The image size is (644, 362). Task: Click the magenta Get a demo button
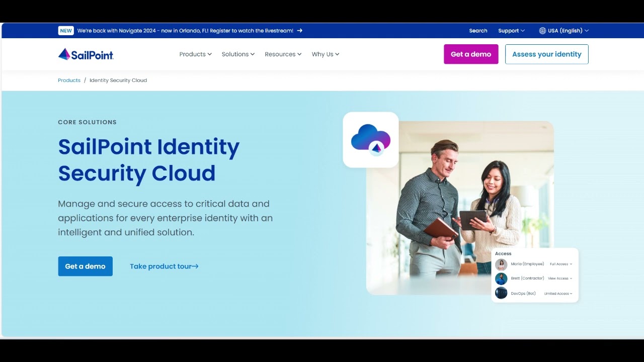pyautogui.click(x=471, y=54)
